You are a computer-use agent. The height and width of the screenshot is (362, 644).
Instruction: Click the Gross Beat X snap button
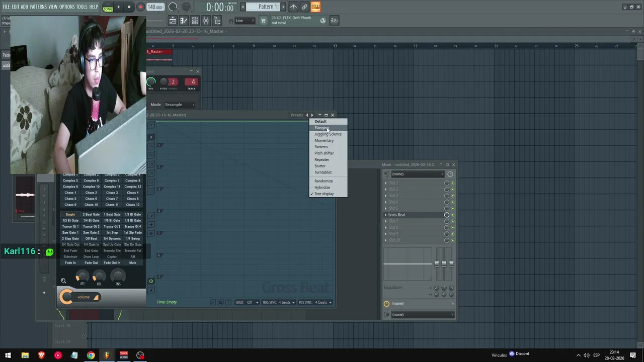pos(151,137)
